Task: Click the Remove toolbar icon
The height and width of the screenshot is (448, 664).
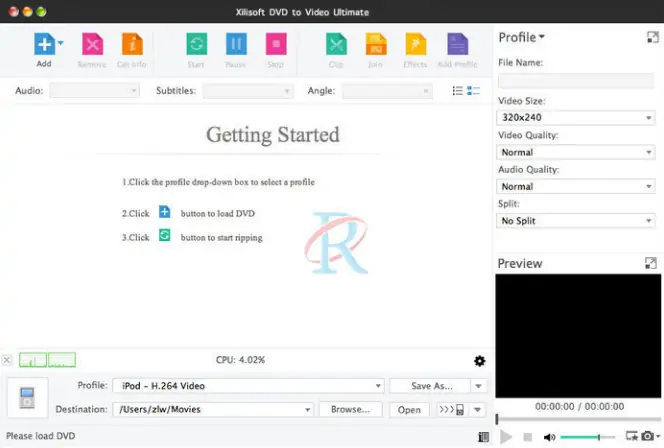Action: pyautogui.click(x=92, y=44)
